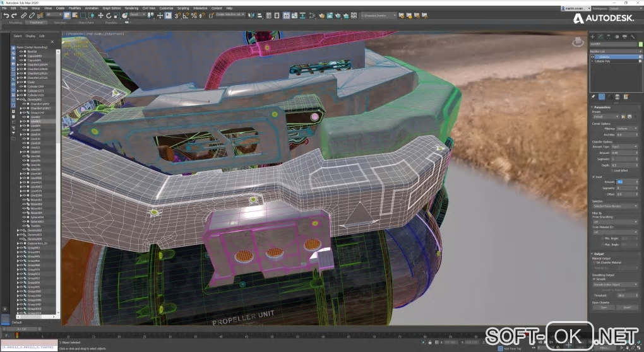This screenshot has height=352, width=644.
Task: Remove modifier with the trash icon
Action: pyautogui.click(x=617, y=97)
